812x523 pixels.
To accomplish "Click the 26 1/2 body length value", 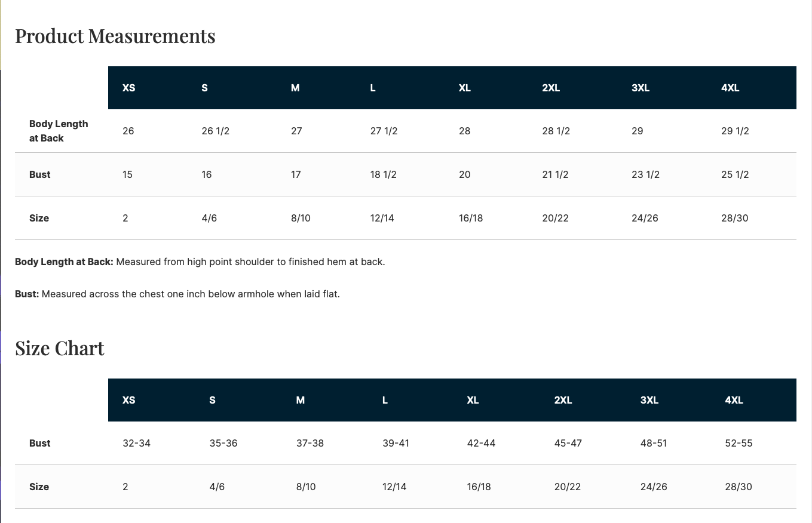I will (216, 131).
